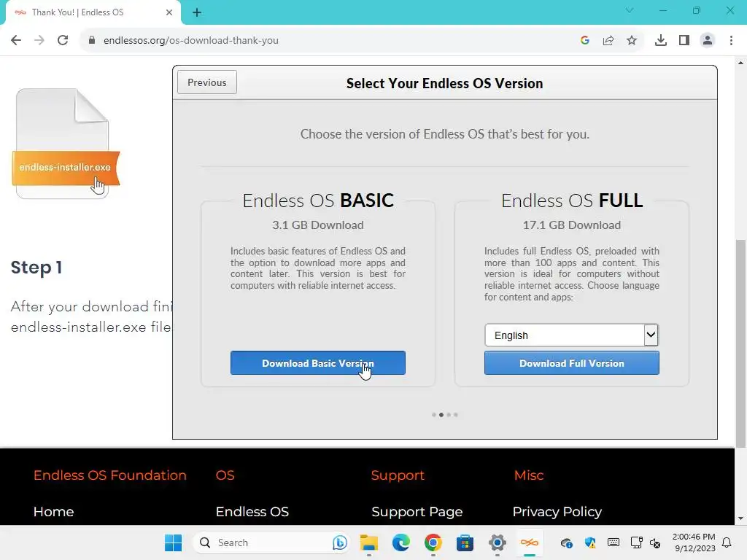Download Full Version of Endless OS

[x=572, y=363]
